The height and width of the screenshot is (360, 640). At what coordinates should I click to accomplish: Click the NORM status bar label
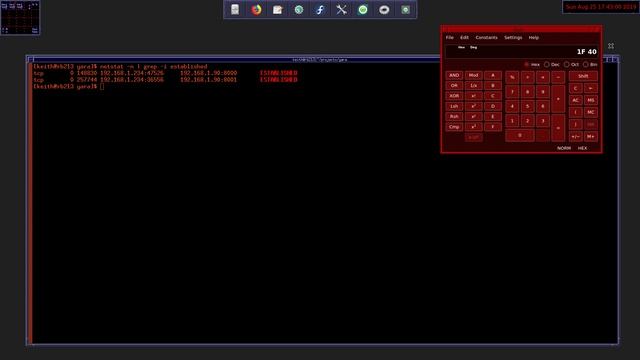pyautogui.click(x=564, y=148)
